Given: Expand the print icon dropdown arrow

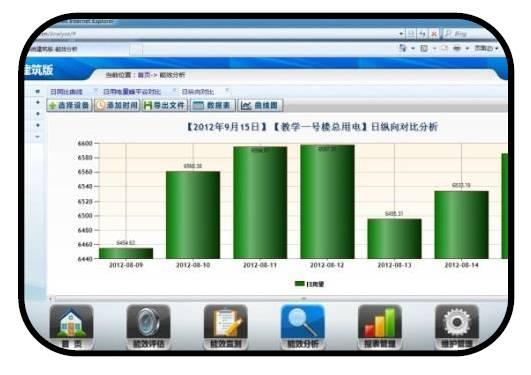Looking at the screenshot, I should (467, 48).
